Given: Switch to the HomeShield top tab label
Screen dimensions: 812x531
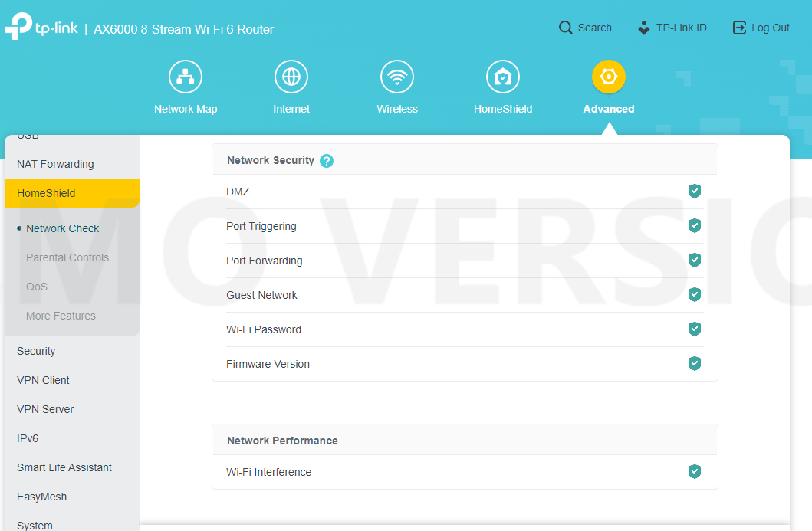Looking at the screenshot, I should point(503,109).
